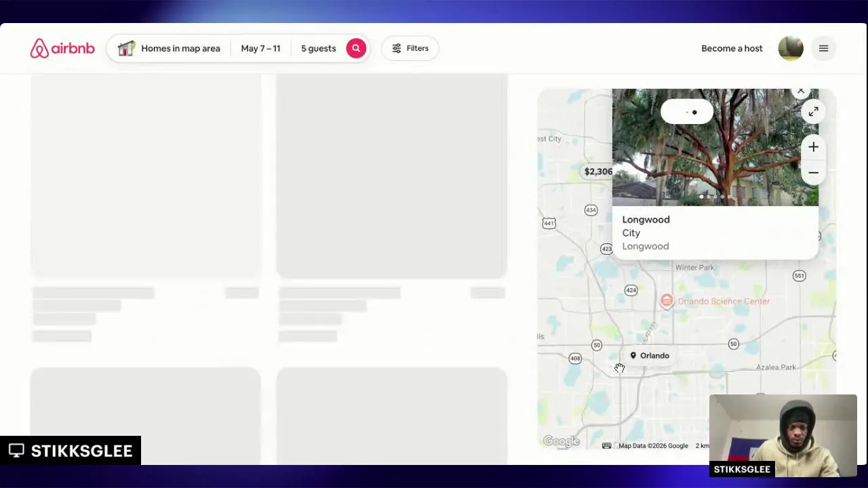Click the Orlando Science Center marker icon
868x488 pixels.
click(x=667, y=301)
